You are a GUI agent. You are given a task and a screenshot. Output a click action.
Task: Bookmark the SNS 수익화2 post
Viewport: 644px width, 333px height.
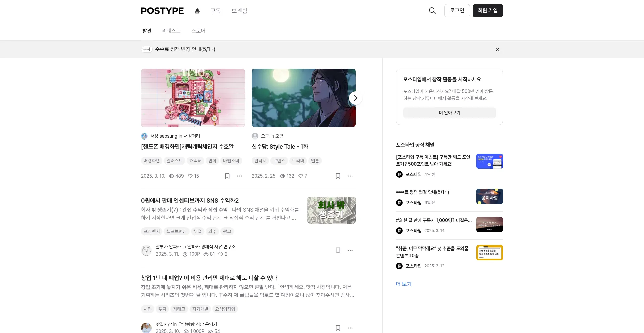tap(338, 251)
